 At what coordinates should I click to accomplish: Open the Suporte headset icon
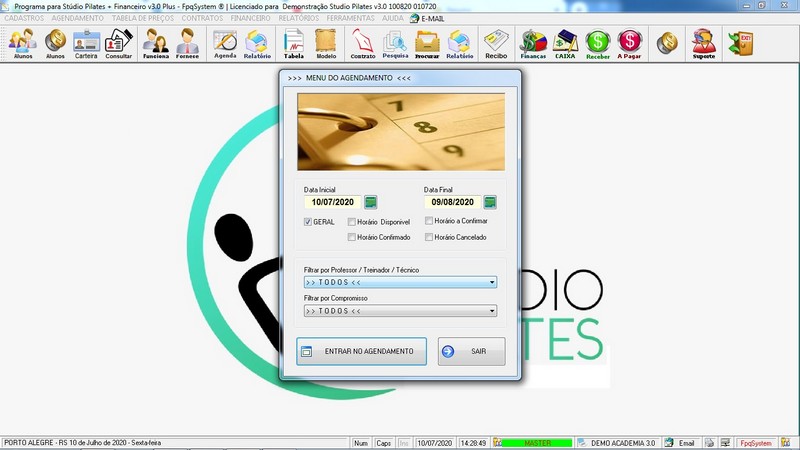[704, 44]
